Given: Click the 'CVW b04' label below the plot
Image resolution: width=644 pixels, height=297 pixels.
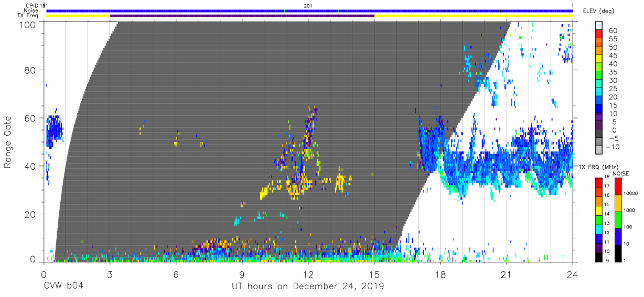Looking at the screenshot, I should pyautogui.click(x=63, y=286).
